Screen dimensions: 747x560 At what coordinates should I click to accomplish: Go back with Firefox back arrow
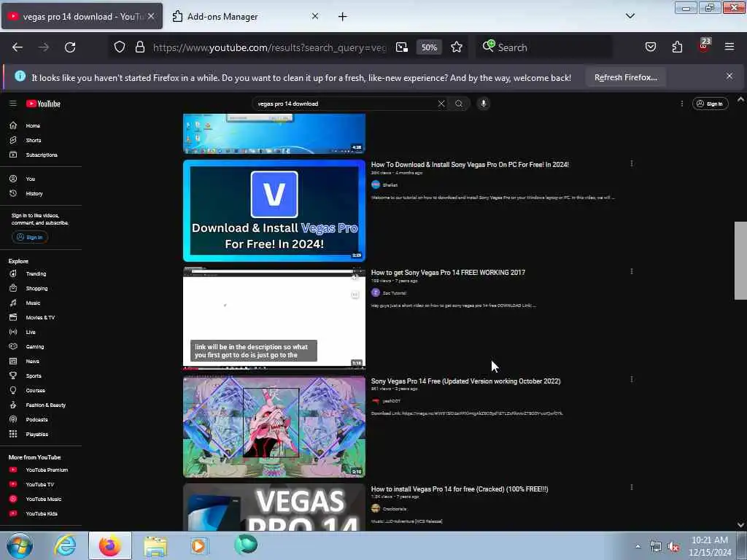(x=18, y=47)
